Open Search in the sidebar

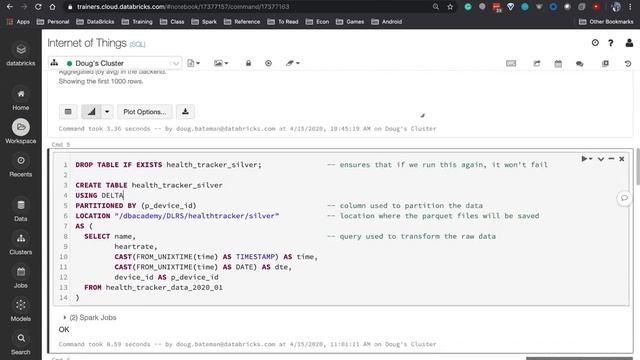tap(21, 343)
